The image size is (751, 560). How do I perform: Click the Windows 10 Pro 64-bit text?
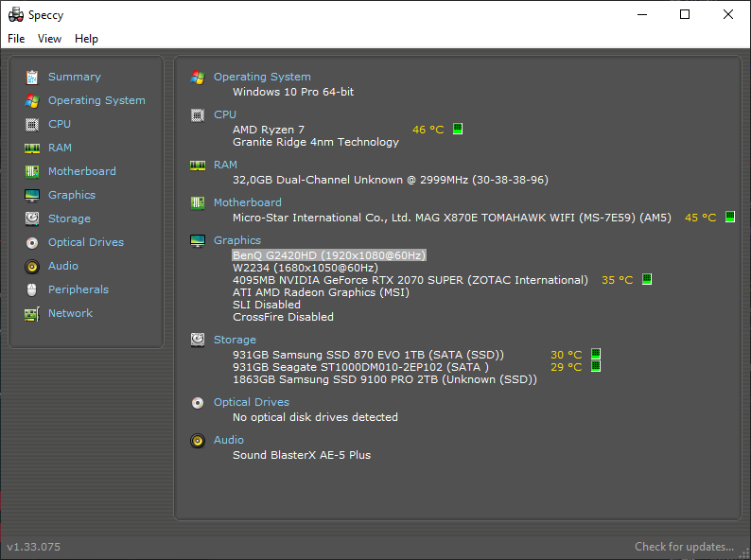click(293, 92)
